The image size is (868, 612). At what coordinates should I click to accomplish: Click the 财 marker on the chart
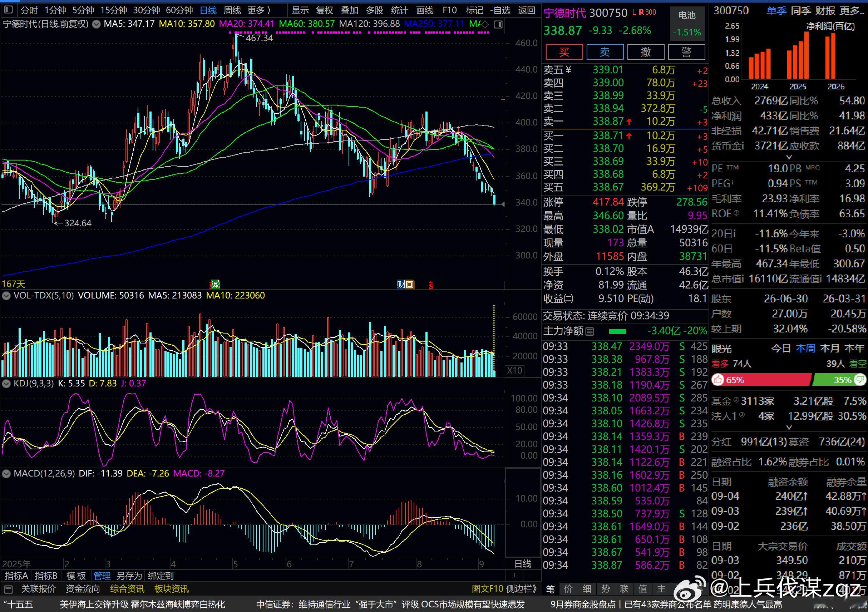401,284
